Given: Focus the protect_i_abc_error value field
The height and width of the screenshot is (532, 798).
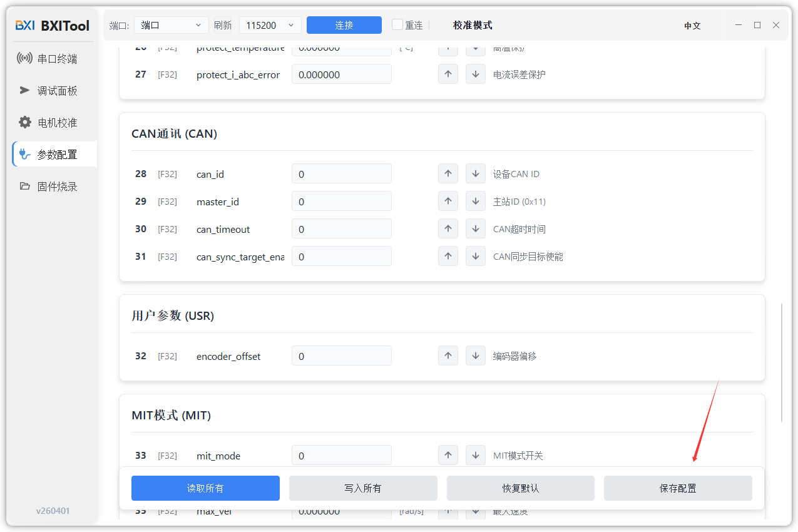Looking at the screenshot, I should coord(342,74).
